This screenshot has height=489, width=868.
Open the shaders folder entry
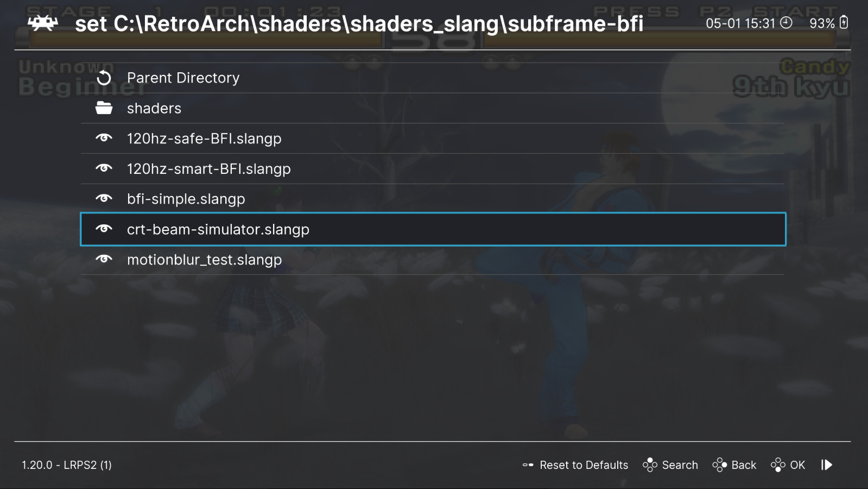click(x=154, y=108)
